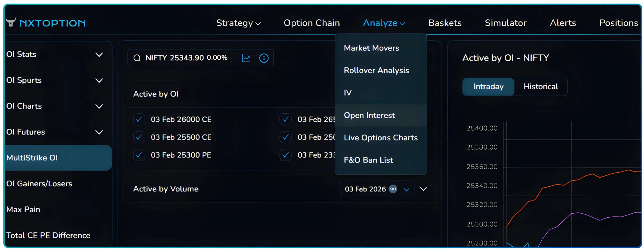Uncheck the 03 Feb 26000 CE strike
This screenshot has height=251, width=644.
point(139,119)
